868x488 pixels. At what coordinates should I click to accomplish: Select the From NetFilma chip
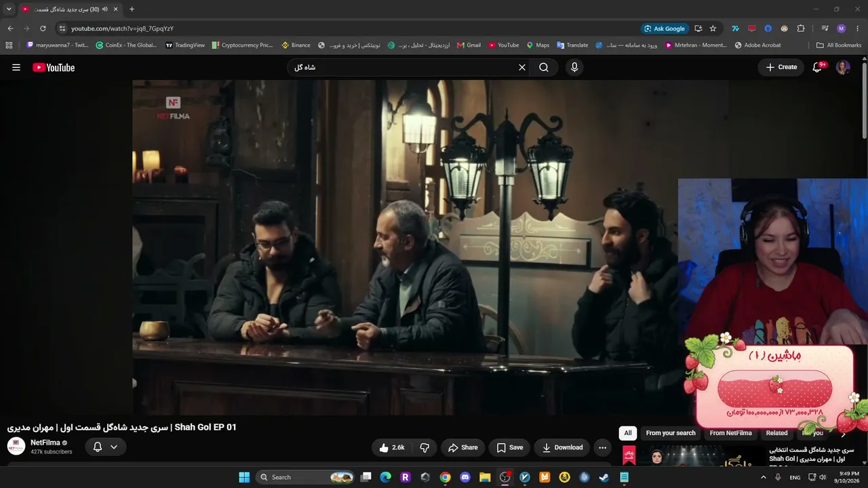[x=730, y=433]
